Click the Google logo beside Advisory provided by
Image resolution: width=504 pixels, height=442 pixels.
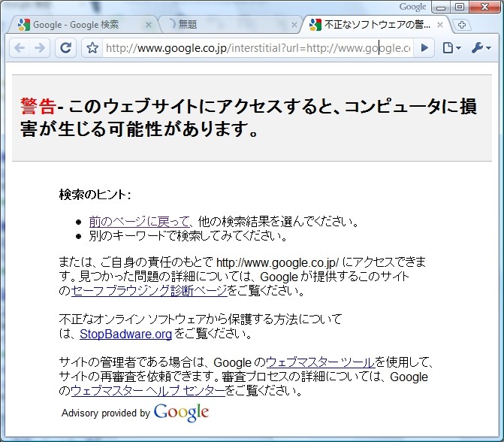pyautogui.click(x=181, y=413)
